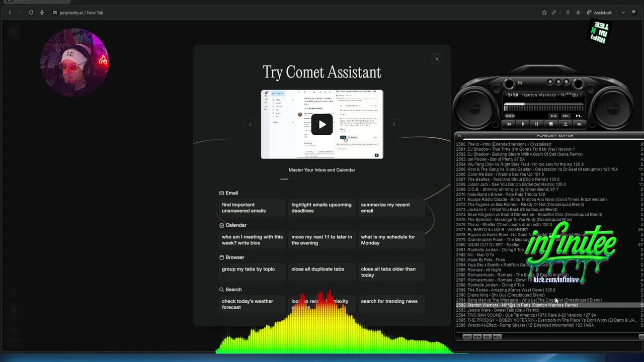Pause the Winamp track
This screenshot has height=362, width=644.
tap(536, 124)
